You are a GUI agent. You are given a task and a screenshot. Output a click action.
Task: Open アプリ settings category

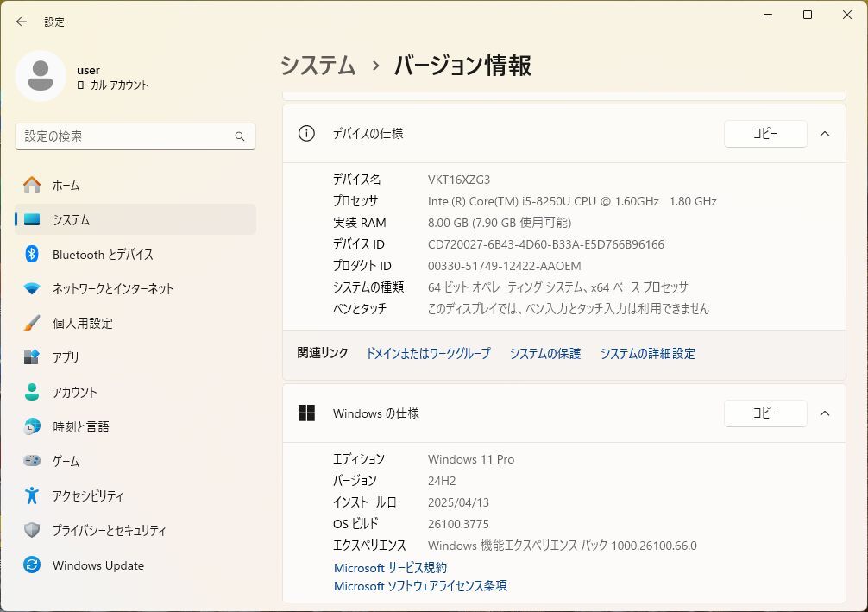tap(135, 357)
